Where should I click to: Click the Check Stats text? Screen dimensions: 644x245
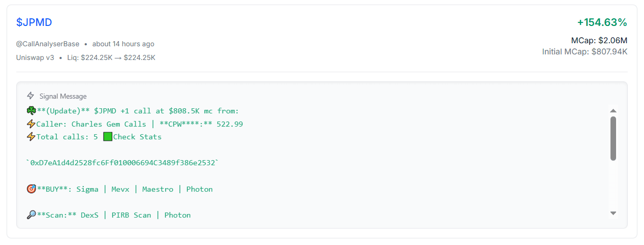pyautogui.click(x=137, y=137)
